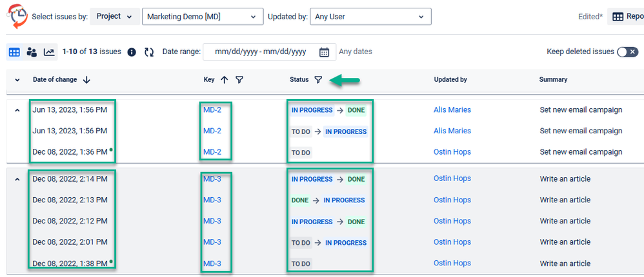This screenshot has width=644, height=277.
Task: Click 'Set new email campaign' in first row
Action: click(581, 110)
